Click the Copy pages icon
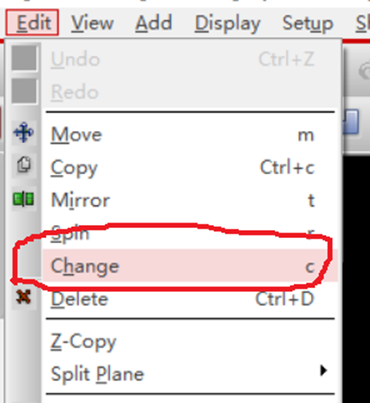Screen dimensions: 370x403 coord(24,165)
